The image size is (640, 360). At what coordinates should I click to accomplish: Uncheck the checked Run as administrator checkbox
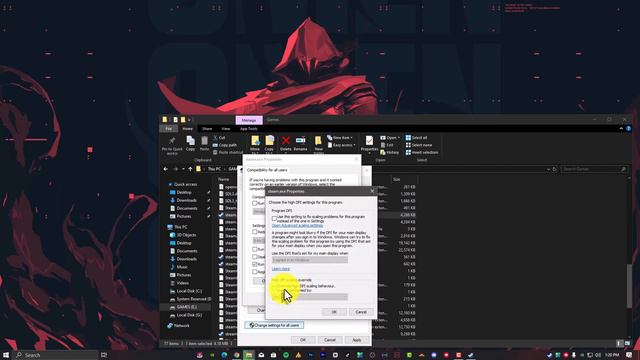coord(255,264)
